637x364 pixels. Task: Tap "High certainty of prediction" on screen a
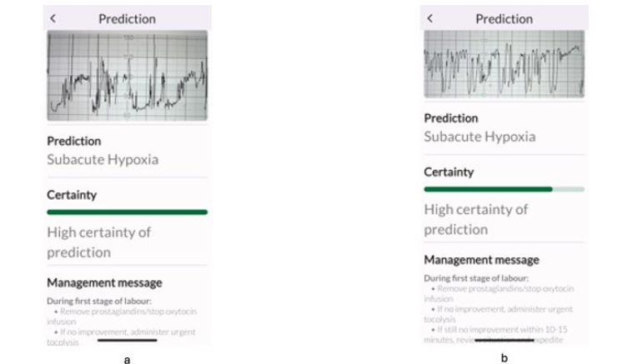pyautogui.click(x=98, y=242)
